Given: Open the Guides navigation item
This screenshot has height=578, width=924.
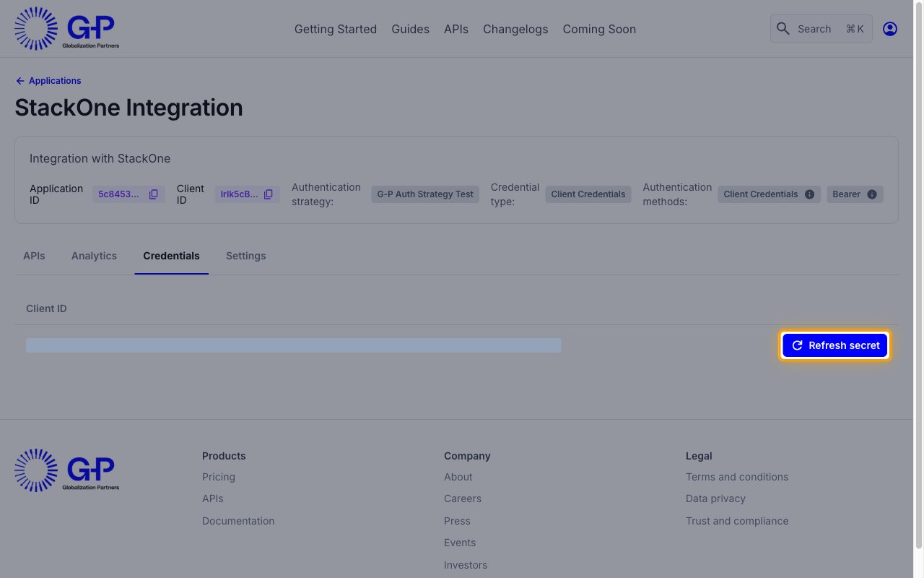Looking at the screenshot, I should pyautogui.click(x=411, y=29).
